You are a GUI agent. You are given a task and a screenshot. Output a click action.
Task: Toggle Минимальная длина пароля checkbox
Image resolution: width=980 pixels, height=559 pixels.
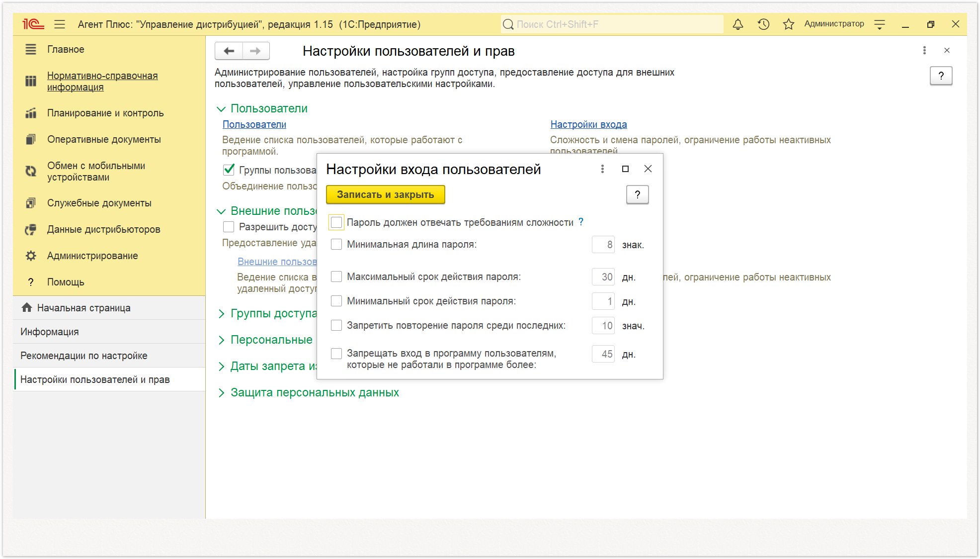tap(336, 244)
